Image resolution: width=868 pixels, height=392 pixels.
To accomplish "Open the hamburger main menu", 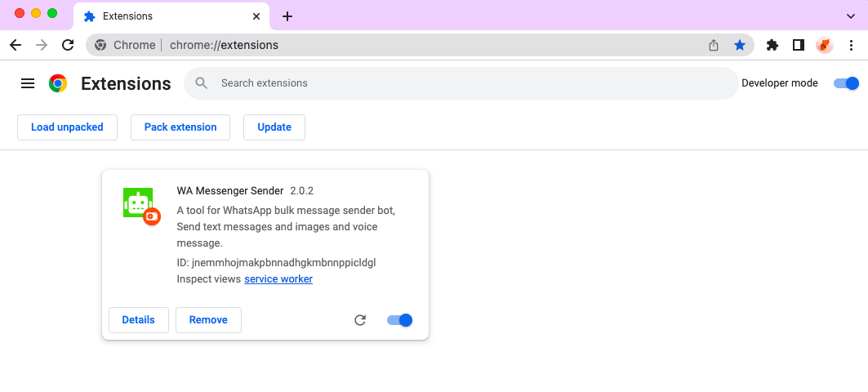I will tap(28, 83).
